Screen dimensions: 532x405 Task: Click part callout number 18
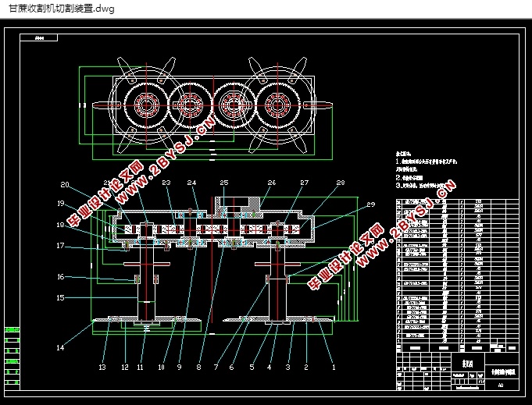click(60, 225)
